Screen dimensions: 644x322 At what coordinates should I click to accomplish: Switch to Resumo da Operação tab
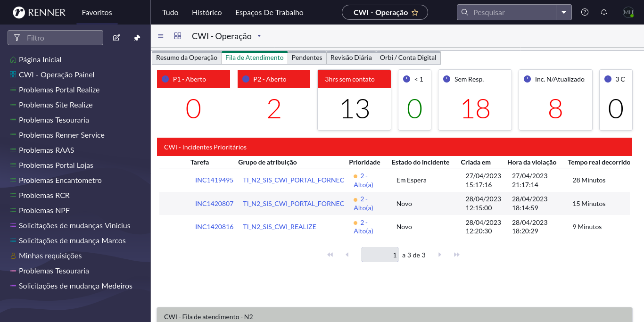coord(187,58)
